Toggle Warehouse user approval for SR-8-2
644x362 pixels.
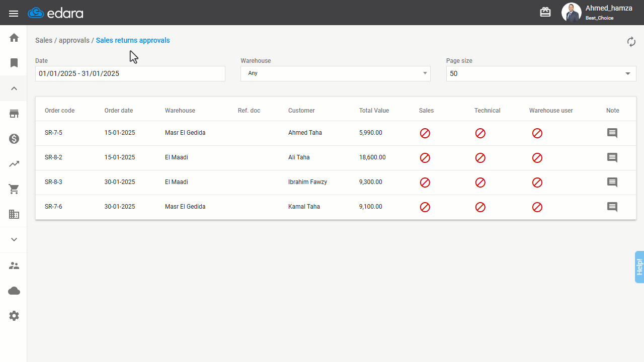[x=537, y=158]
